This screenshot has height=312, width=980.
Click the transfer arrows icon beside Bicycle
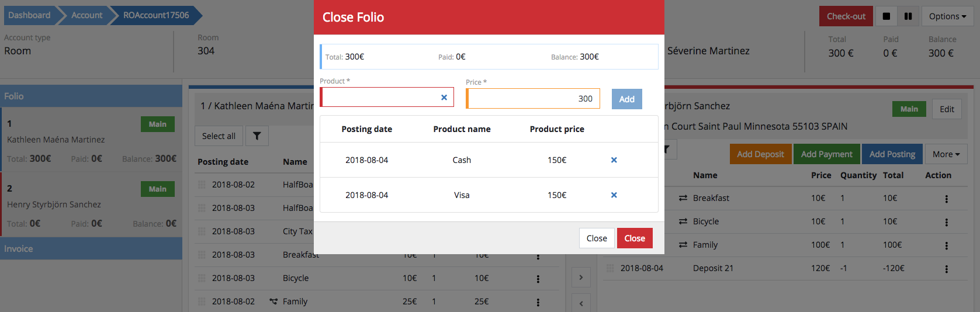(683, 221)
